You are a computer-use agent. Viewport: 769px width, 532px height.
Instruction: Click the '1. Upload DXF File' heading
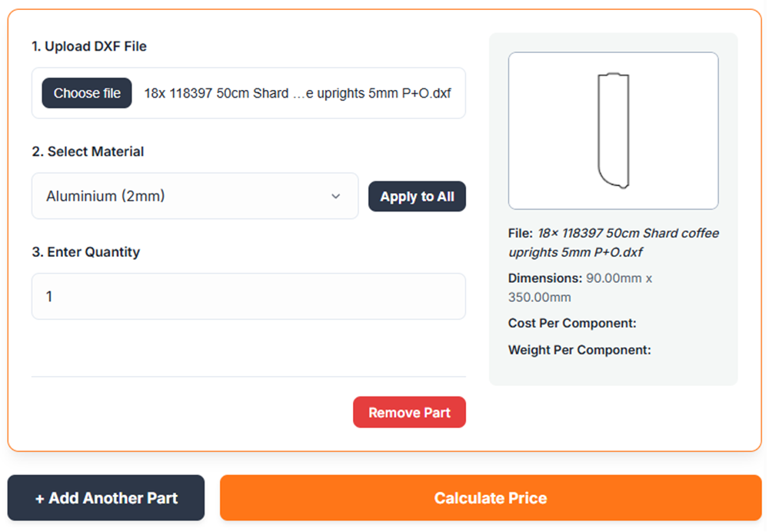coord(89,46)
